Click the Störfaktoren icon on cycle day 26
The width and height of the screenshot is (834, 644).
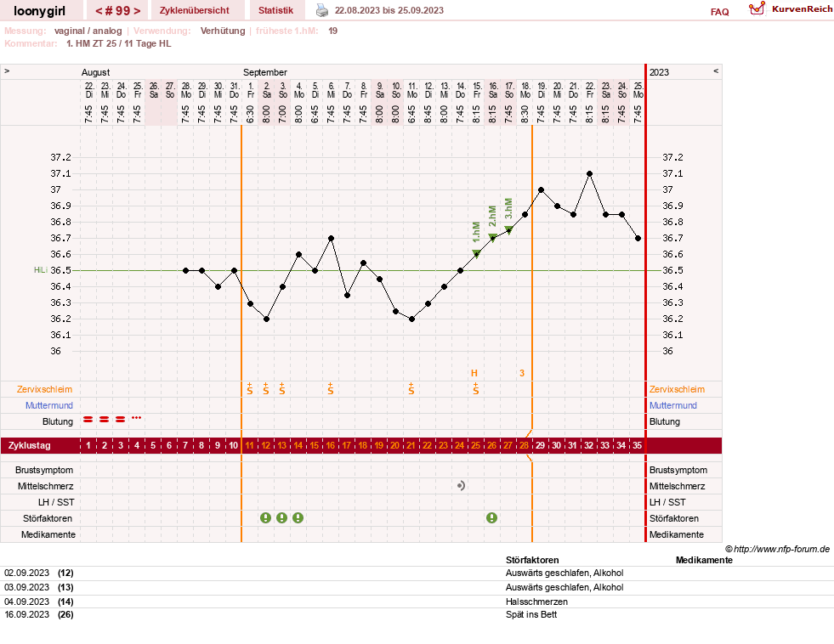coord(492,518)
